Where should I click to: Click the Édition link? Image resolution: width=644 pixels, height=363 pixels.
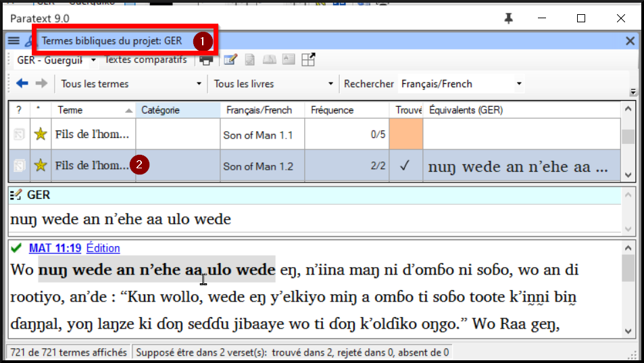(103, 248)
